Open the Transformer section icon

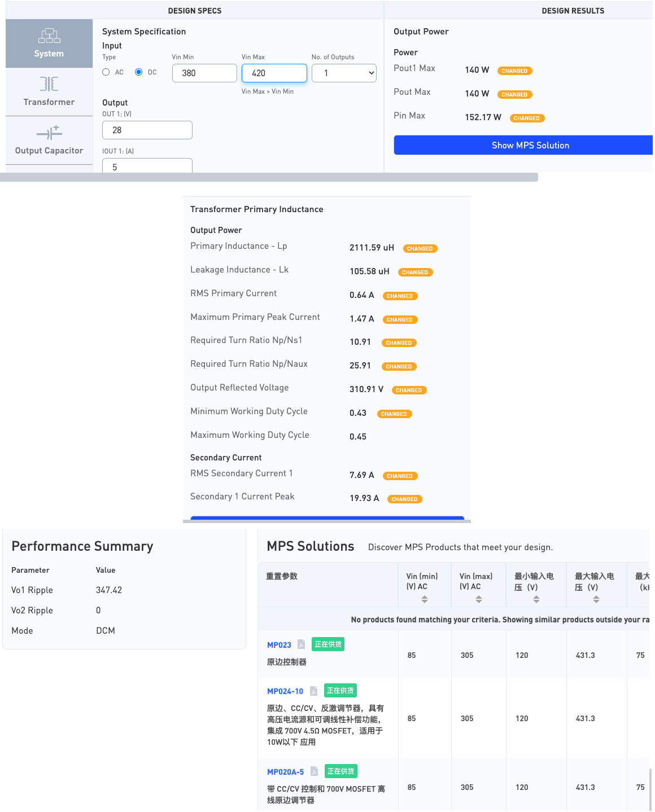49,84
